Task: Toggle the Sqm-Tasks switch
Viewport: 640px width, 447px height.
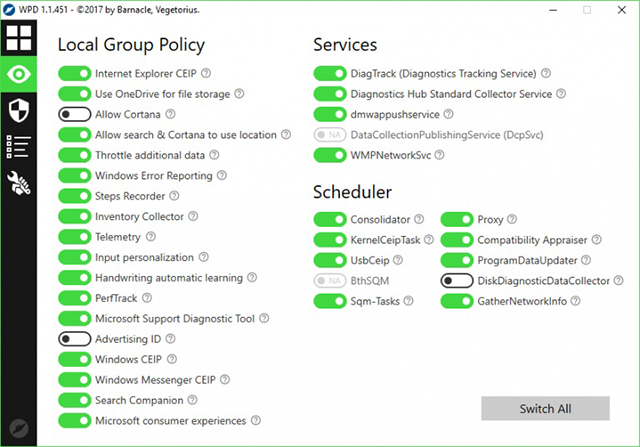Action: (x=330, y=301)
